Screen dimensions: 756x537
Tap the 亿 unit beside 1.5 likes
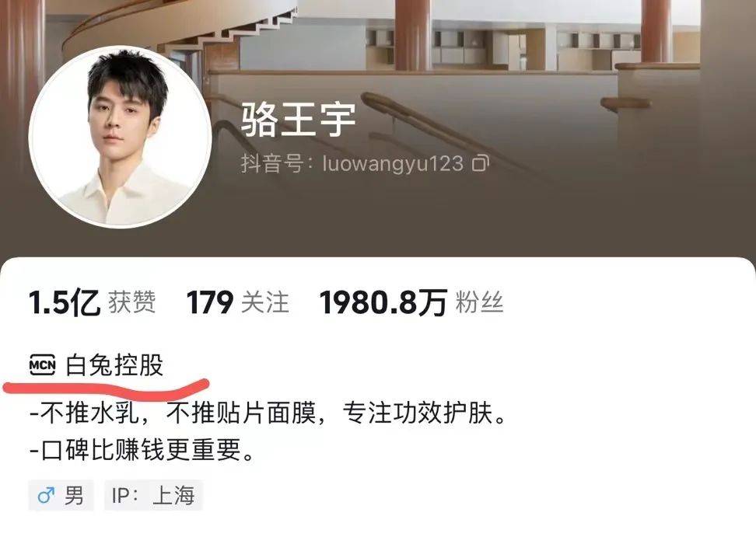(85, 303)
